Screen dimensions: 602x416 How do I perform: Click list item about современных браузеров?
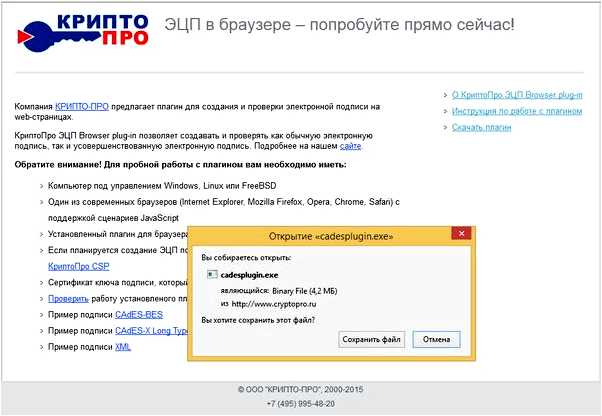click(224, 210)
